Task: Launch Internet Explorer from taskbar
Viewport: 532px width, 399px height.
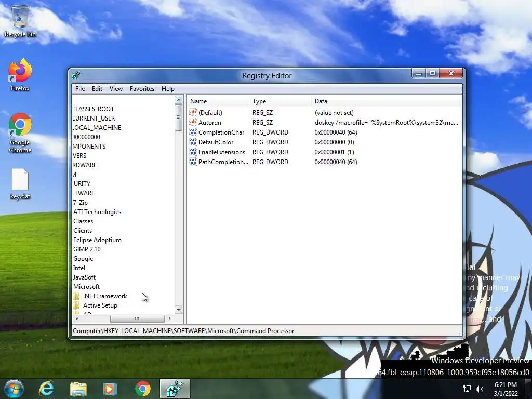Action: point(46,389)
